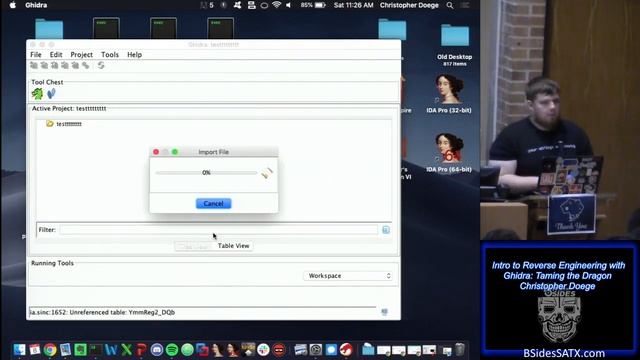Open System Preferences from the Dock

tap(316, 350)
